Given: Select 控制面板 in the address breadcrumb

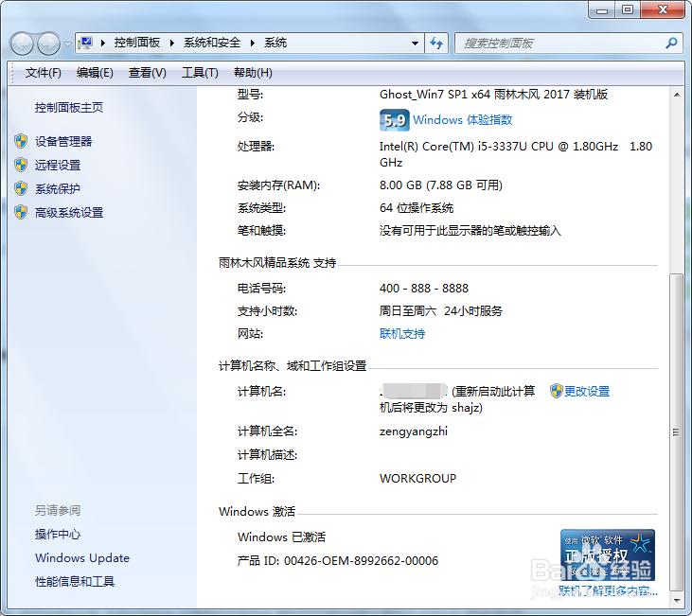Looking at the screenshot, I should point(137,43).
